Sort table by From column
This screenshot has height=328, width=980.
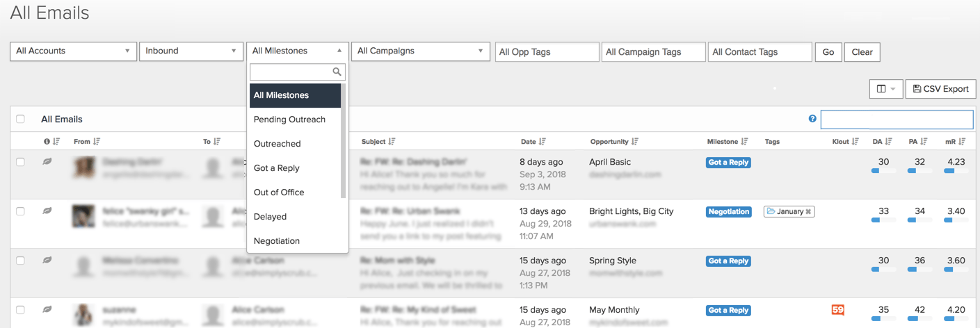coord(87,142)
